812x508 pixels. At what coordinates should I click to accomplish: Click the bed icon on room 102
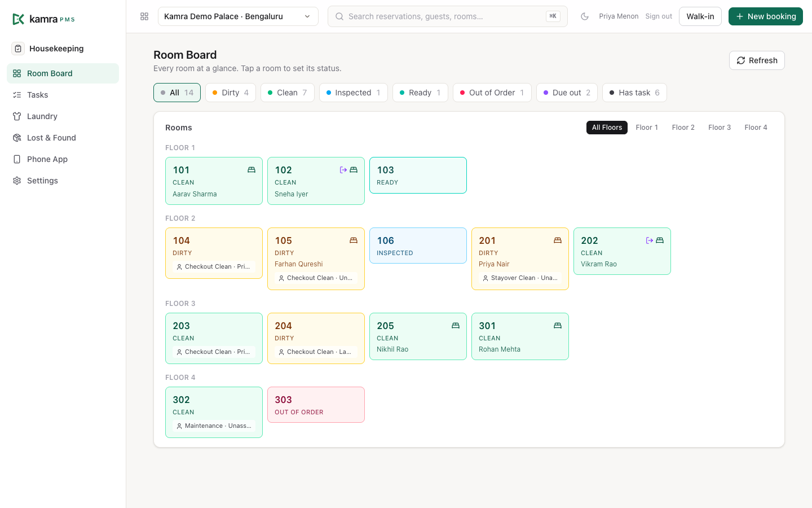point(354,170)
